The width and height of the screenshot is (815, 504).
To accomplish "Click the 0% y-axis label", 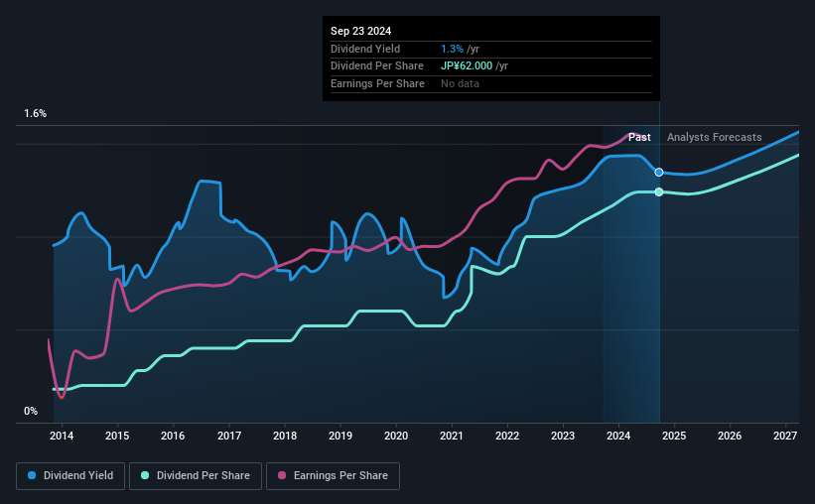I will pos(31,412).
